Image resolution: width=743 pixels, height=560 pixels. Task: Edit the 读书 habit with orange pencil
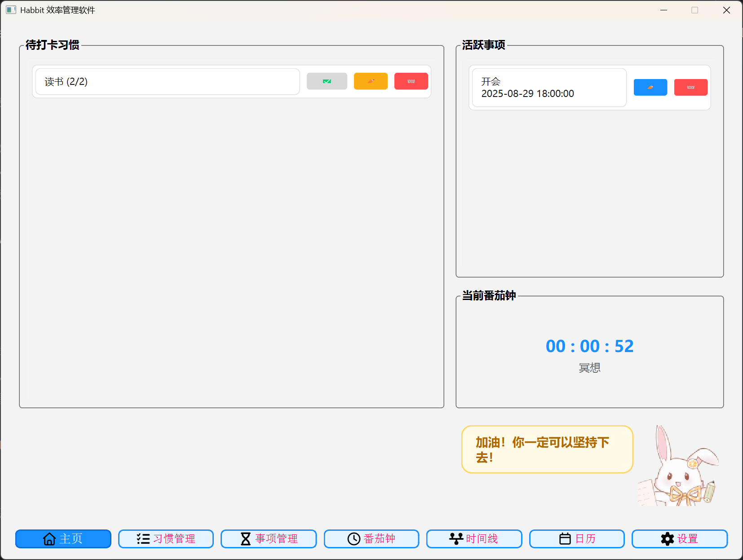[371, 81]
